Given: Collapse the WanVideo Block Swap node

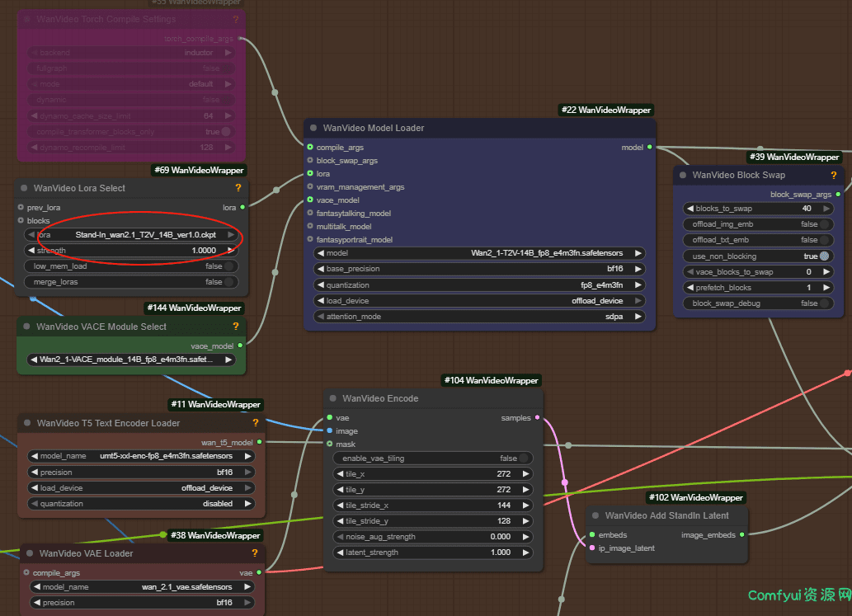Looking at the screenshot, I should click(x=683, y=175).
